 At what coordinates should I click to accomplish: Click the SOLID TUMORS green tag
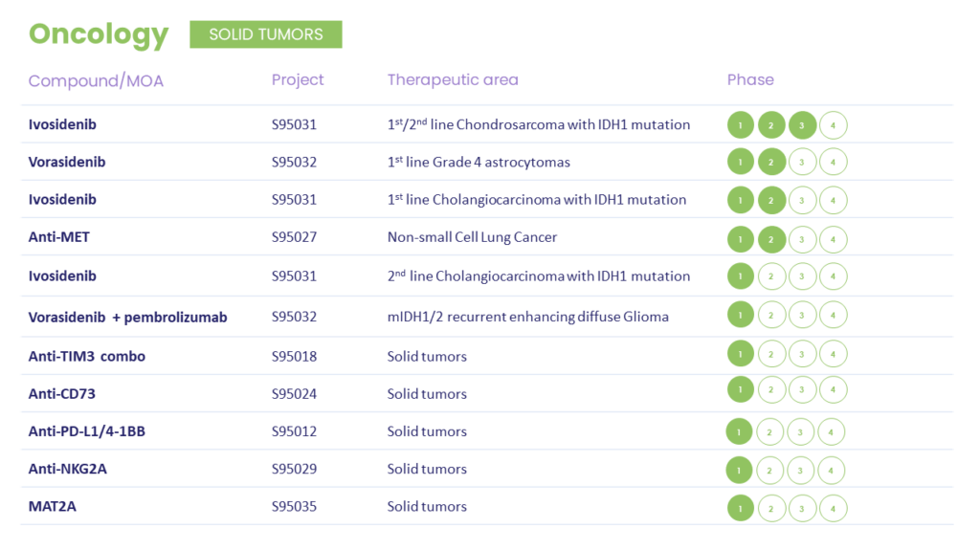266,34
